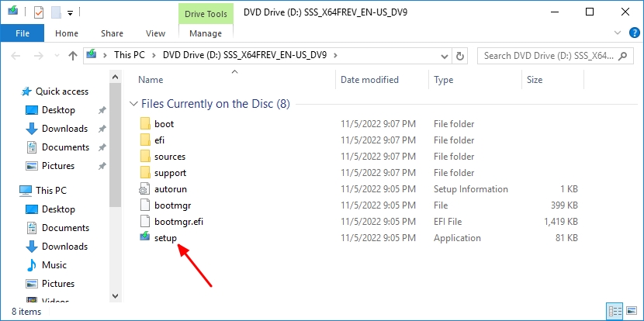Open the File menu

23,33
